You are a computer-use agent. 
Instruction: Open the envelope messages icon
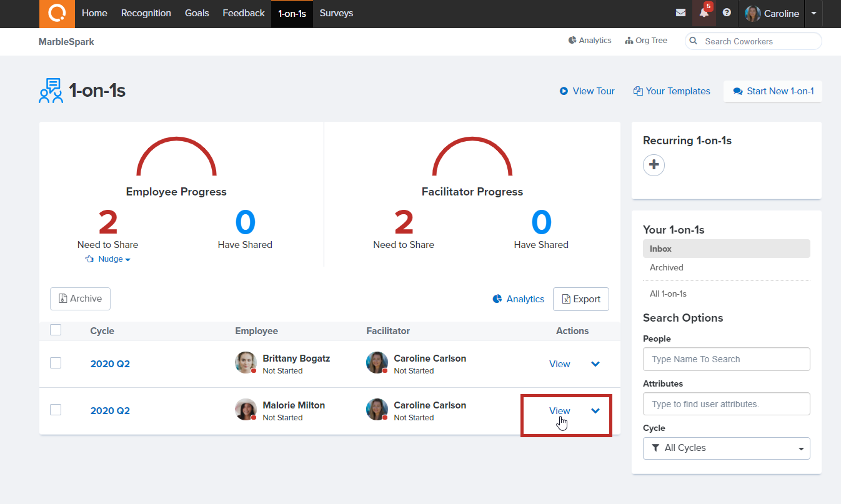pos(680,13)
